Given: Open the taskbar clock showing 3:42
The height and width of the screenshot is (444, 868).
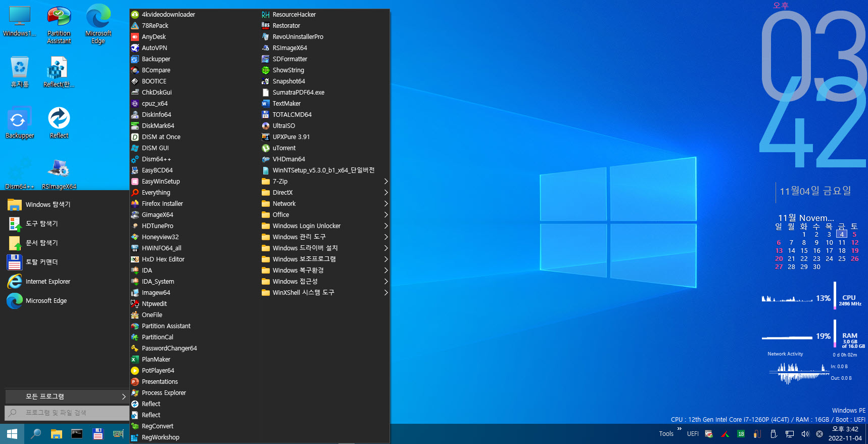Looking at the screenshot, I should click(845, 434).
